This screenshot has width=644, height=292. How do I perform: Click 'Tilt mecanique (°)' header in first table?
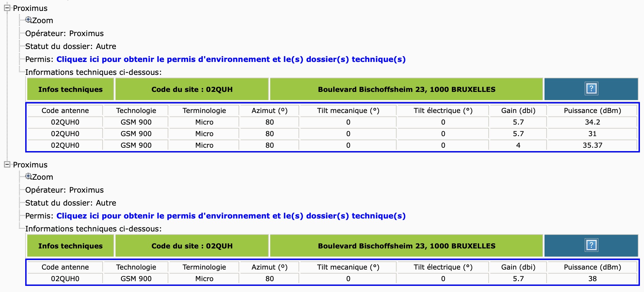click(x=348, y=110)
